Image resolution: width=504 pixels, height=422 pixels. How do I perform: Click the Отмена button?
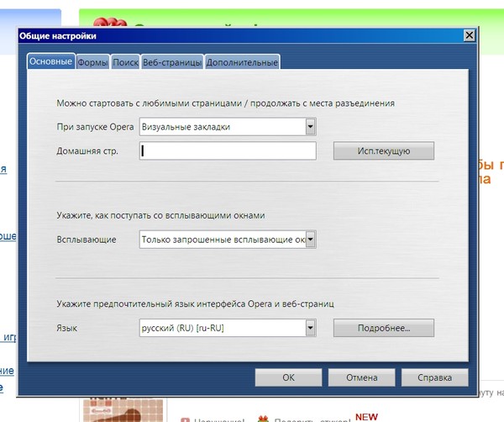coord(361,377)
